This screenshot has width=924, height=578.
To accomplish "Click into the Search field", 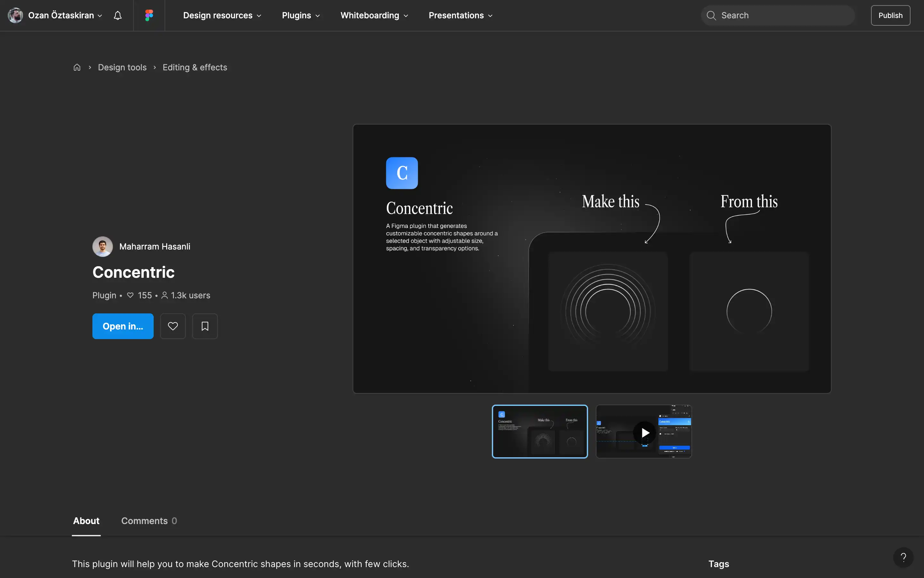I will pos(778,15).
